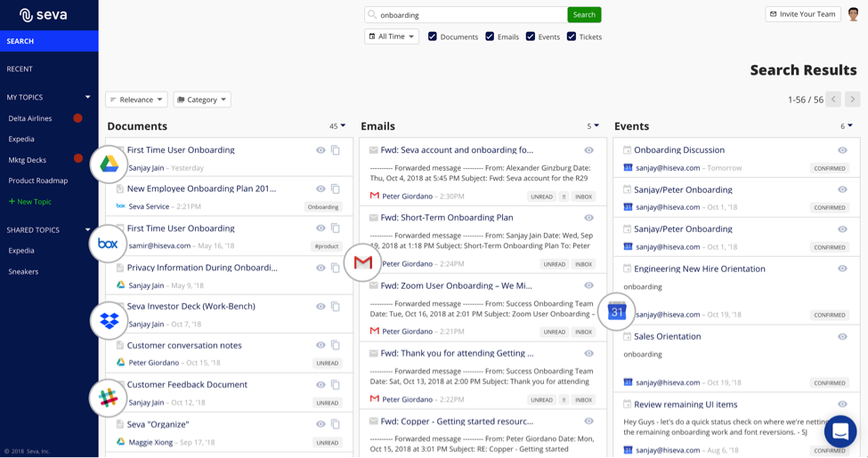
Task: Click the Dropbox circle icon
Action: point(109,321)
